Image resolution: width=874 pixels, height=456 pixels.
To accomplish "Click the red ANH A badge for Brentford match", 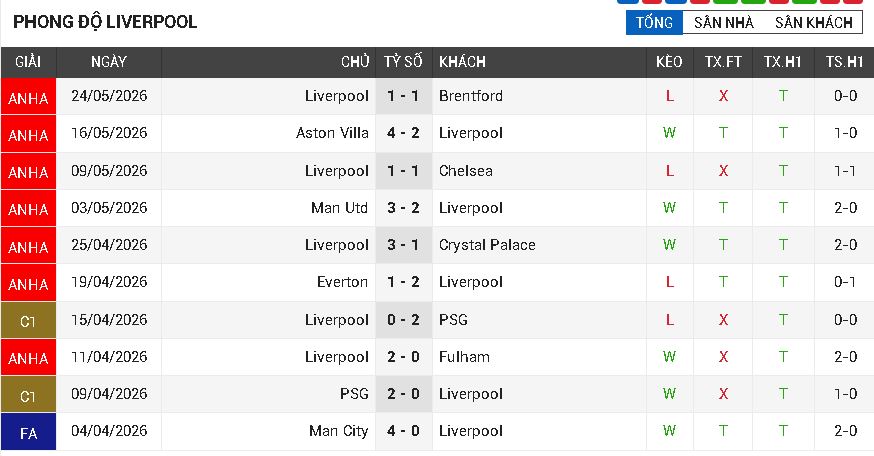I will coord(28,96).
